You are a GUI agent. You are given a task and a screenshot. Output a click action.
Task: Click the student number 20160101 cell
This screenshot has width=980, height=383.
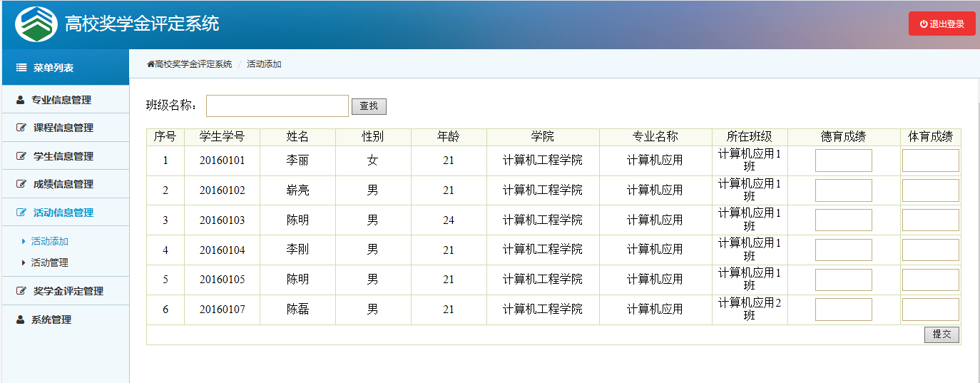pyautogui.click(x=222, y=160)
